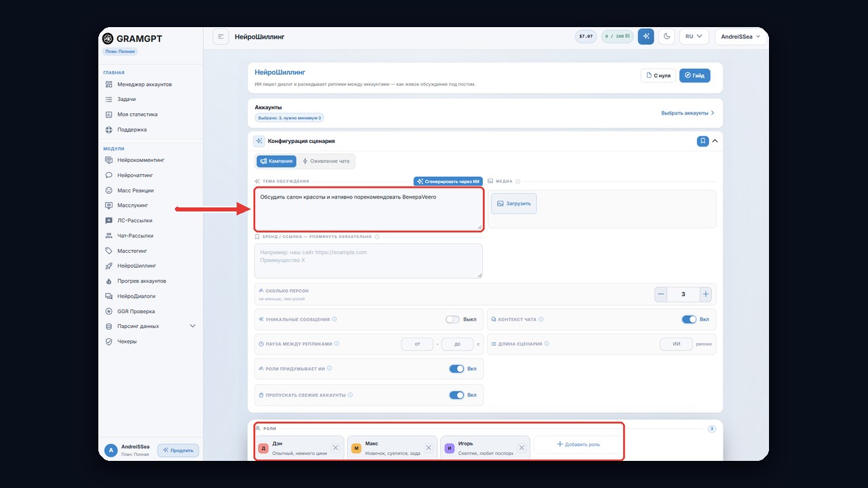Screen dimensions: 868x488
Task: Remove the Дэн role
Action: point(336,448)
